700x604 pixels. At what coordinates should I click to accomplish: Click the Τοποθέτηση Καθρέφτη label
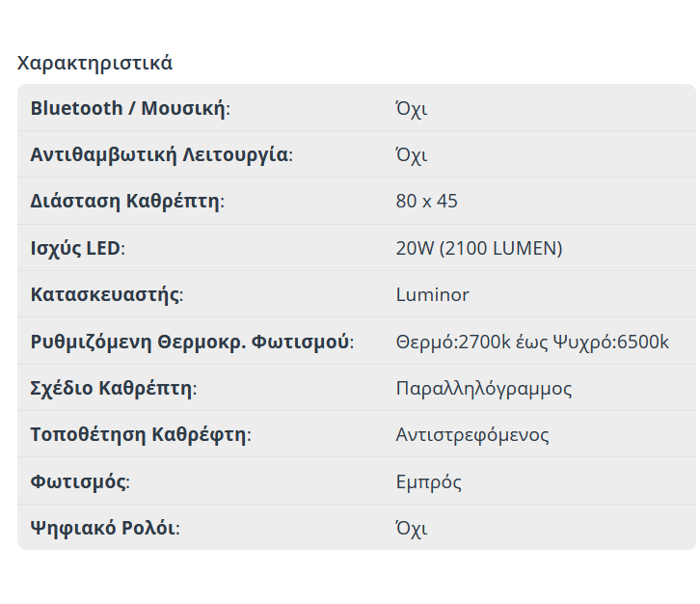[141, 434]
